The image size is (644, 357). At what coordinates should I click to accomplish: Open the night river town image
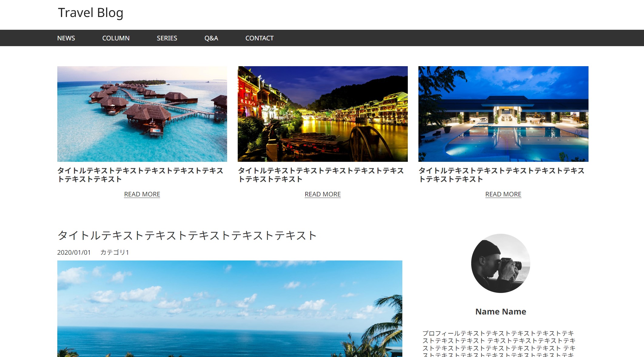[323, 114]
